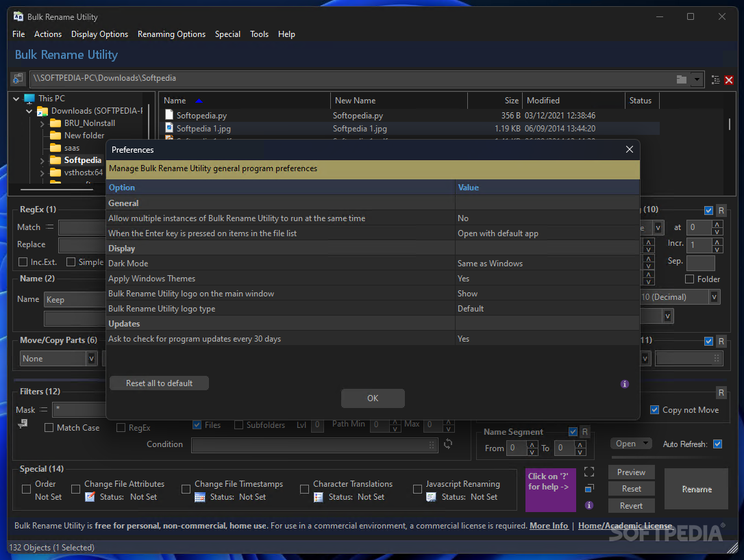
Task: Click the Filters Mask list icon
Action: (44, 409)
